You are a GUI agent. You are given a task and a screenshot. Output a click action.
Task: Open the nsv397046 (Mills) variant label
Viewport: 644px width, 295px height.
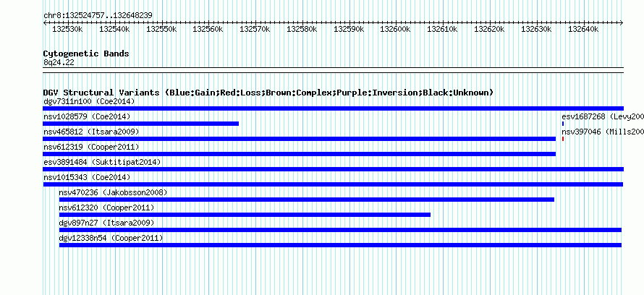tap(603, 132)
